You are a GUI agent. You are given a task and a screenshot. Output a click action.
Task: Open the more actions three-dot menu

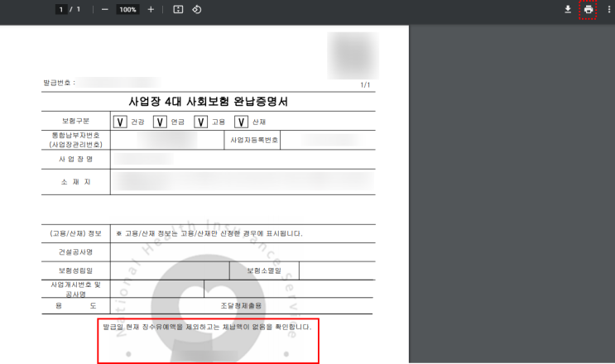[x=608, y=9]
